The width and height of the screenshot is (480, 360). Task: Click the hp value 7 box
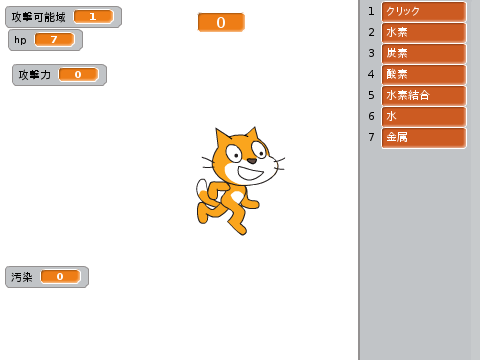(54, 40)
